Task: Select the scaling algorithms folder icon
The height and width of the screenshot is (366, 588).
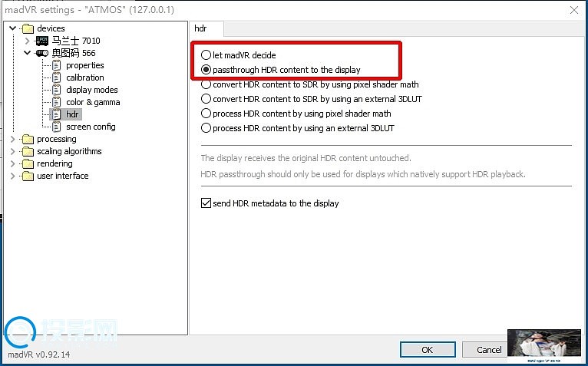Action: [x=28, y=151]
